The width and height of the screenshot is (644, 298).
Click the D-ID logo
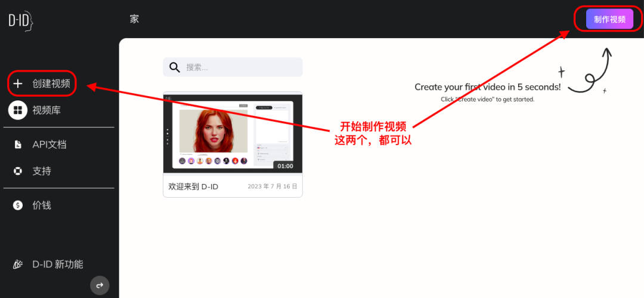(x=21, y=20)
